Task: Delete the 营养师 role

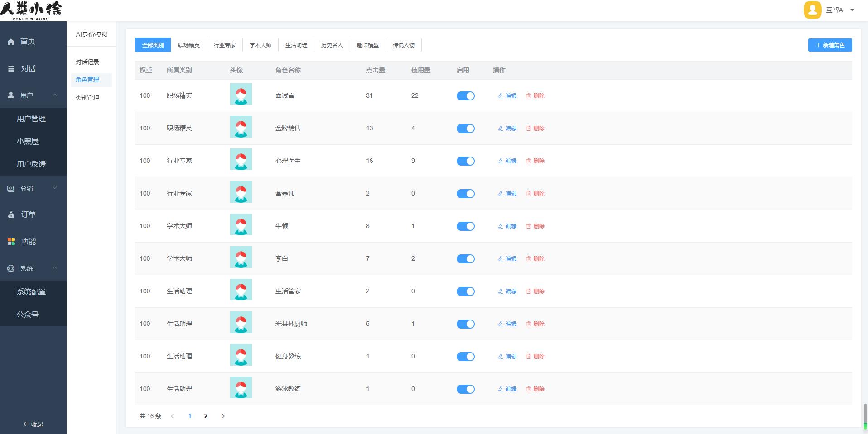Action: 535,194
